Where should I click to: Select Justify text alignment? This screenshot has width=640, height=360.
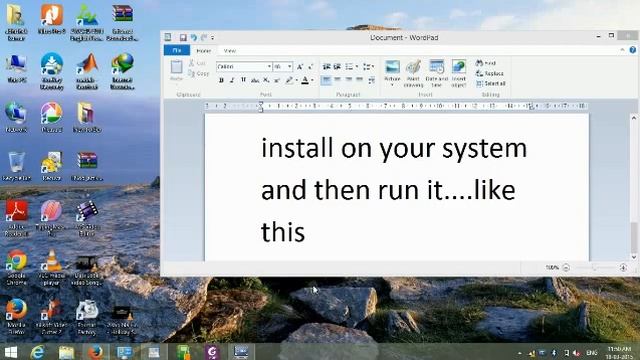[x=359, y=80]
